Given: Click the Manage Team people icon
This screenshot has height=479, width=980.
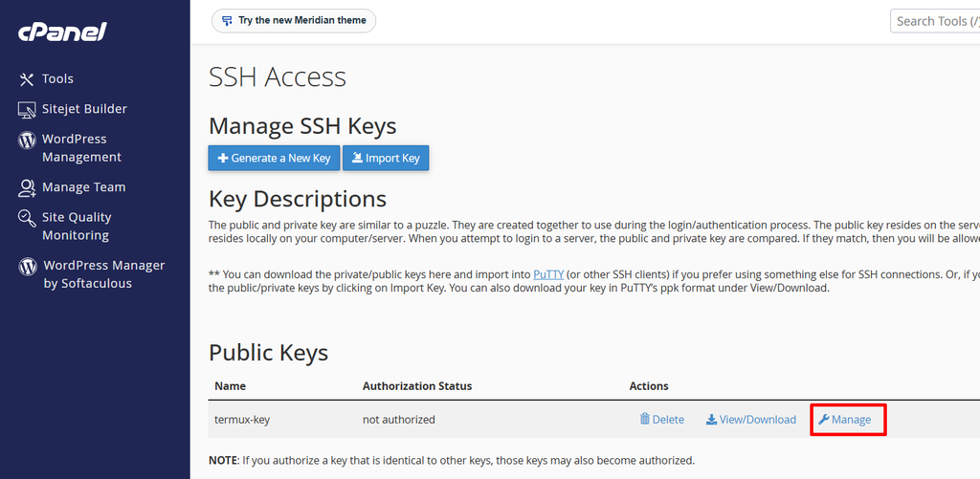Looking at the screenshot, I should pos(27,188).
